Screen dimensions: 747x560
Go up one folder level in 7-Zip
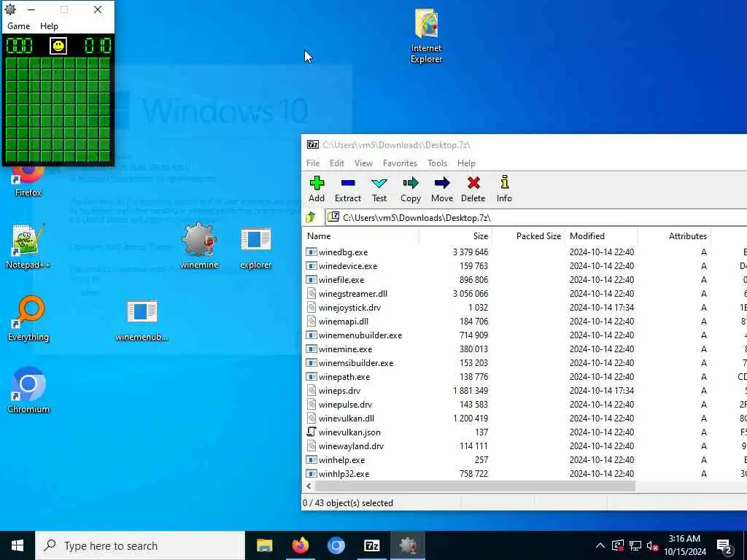click(x=311, y=217)
